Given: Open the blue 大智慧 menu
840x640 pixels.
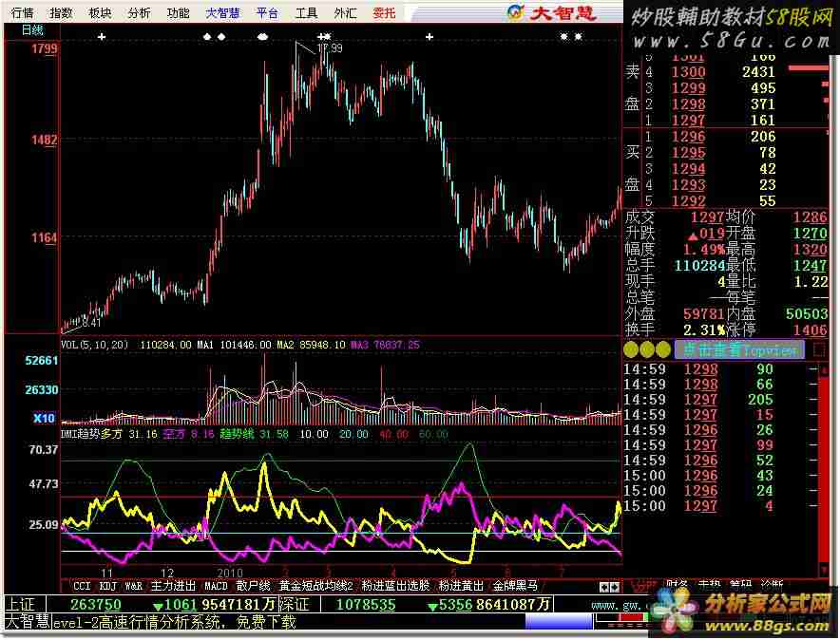Looking at the screenshot, I should tap(222, 13).
